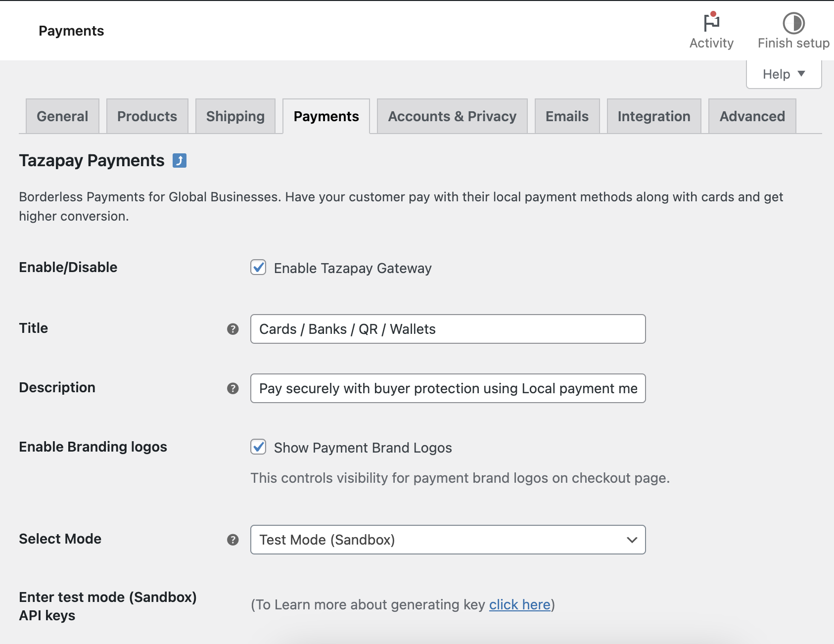Click the 'Show Payment Brand Logos' label text

(x=363, y=448)
